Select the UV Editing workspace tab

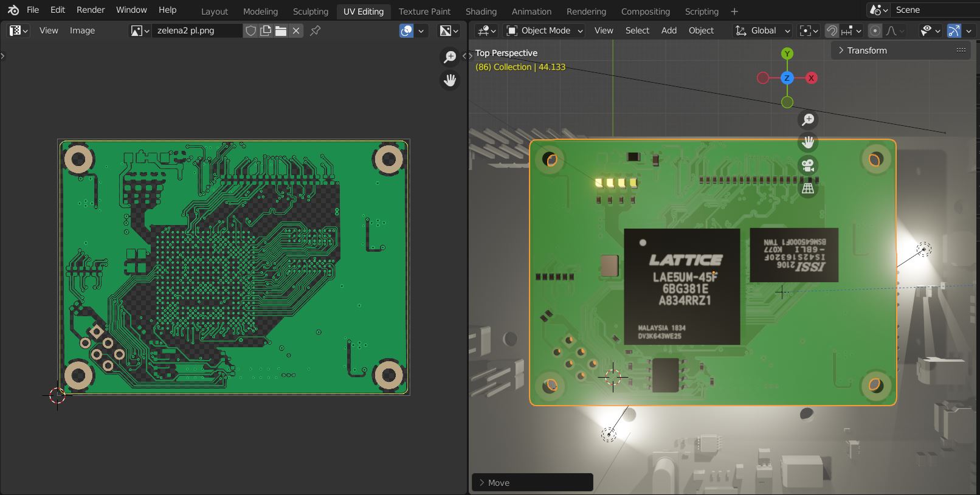[x=364, y=12]
